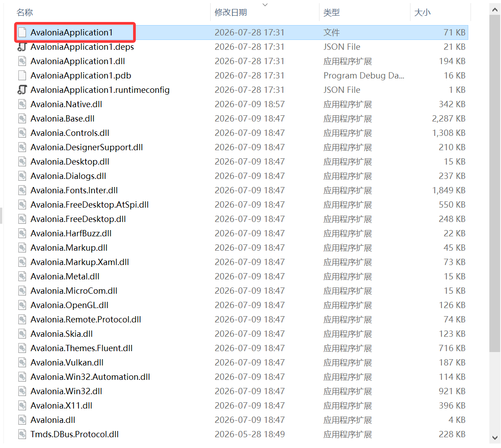The height and width of the screenshot is (448, 501).
Task: Select the file name AvaloniaApplication1.pdb
Action: coord(81,75)
